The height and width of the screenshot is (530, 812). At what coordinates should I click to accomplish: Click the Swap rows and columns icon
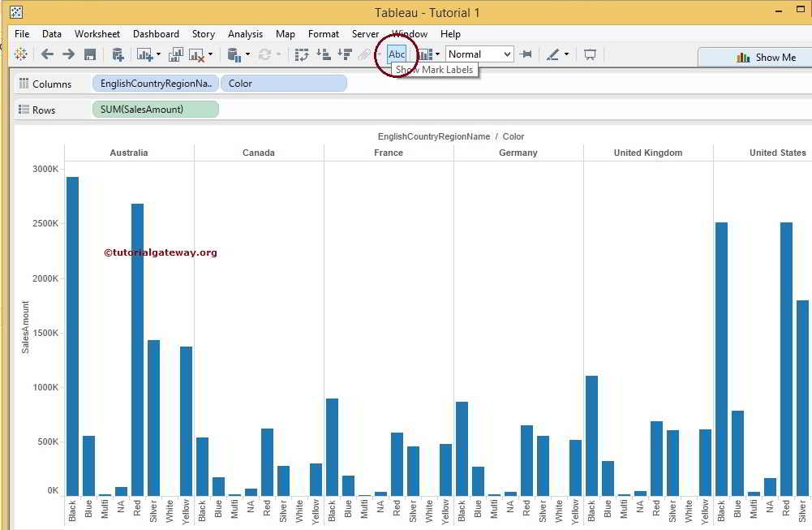point(302,54)
